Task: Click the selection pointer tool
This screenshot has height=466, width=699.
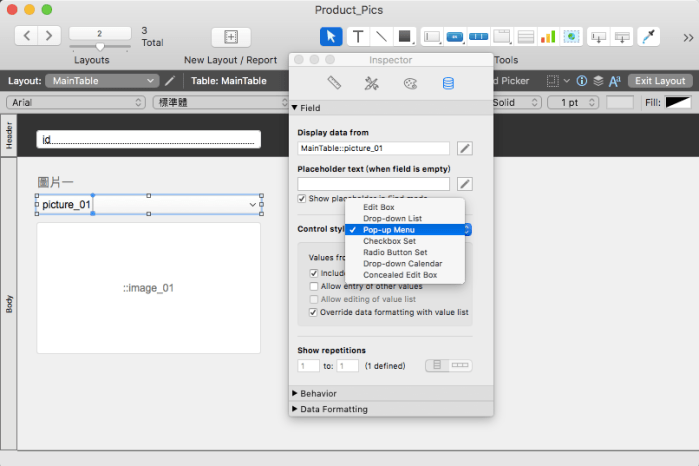Action: point(331,37)
